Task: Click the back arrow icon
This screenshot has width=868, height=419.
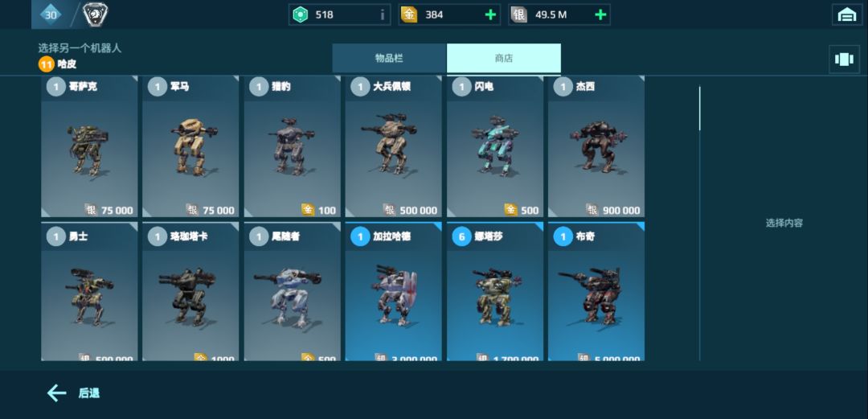Action: (56, 393)
